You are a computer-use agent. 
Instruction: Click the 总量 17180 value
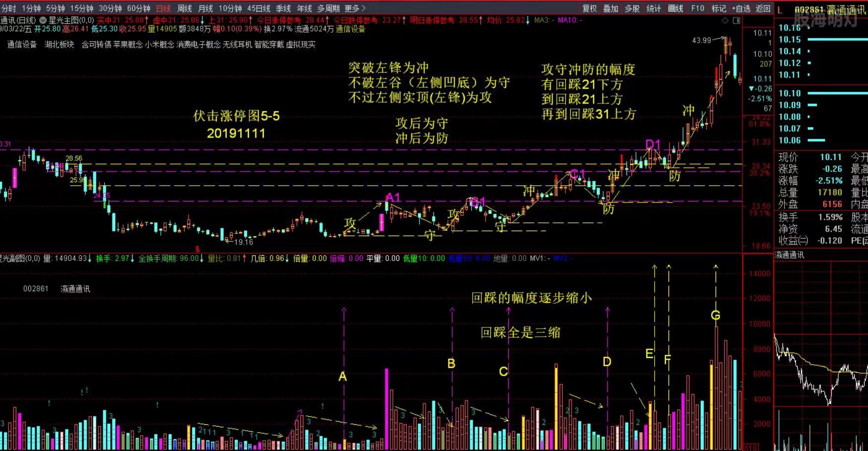pyautogui.click(x=830, y=193)
